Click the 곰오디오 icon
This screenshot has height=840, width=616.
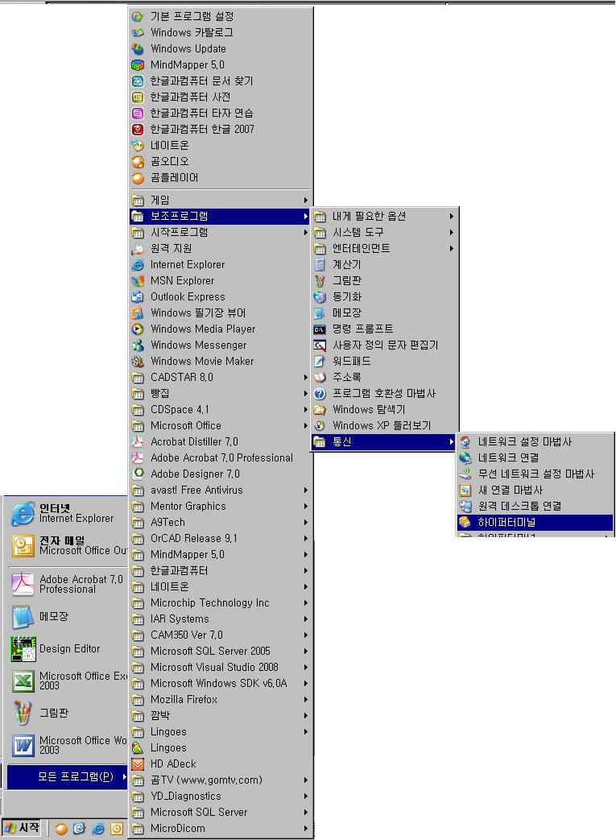[x=138, y=161]
